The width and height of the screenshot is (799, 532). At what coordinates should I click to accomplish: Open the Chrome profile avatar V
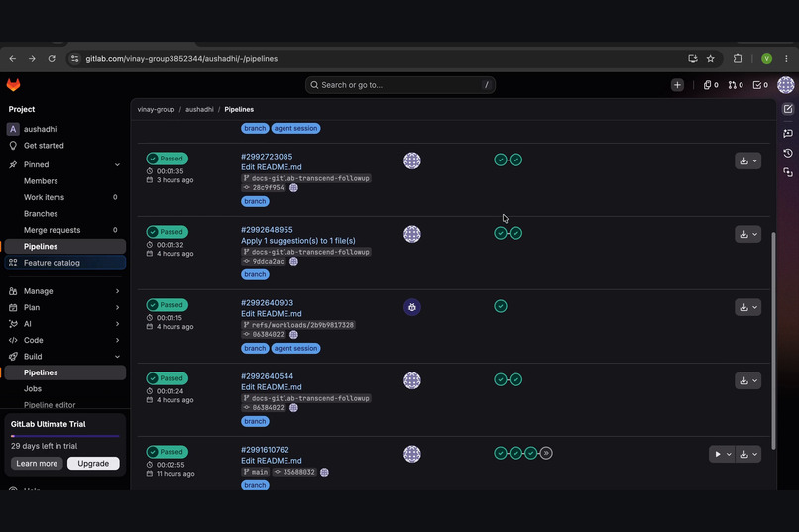coord(766,59)
